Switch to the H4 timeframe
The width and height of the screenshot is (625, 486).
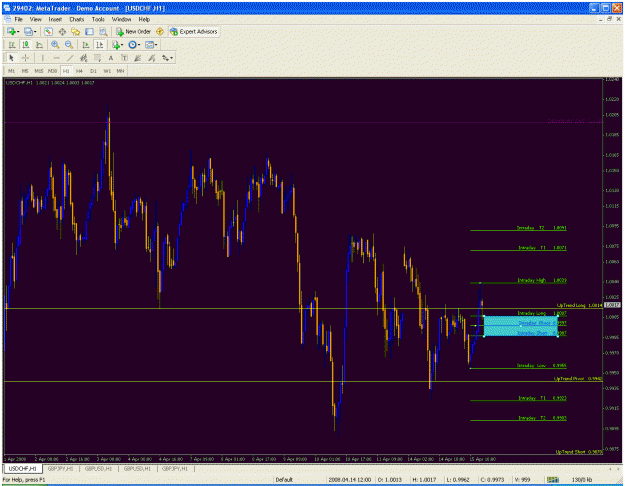79,71
